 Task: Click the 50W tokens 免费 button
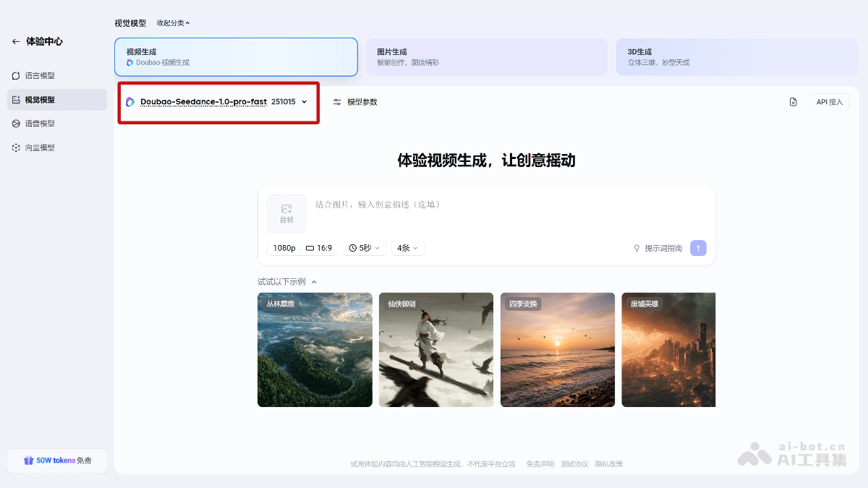(x=56, y=461)
